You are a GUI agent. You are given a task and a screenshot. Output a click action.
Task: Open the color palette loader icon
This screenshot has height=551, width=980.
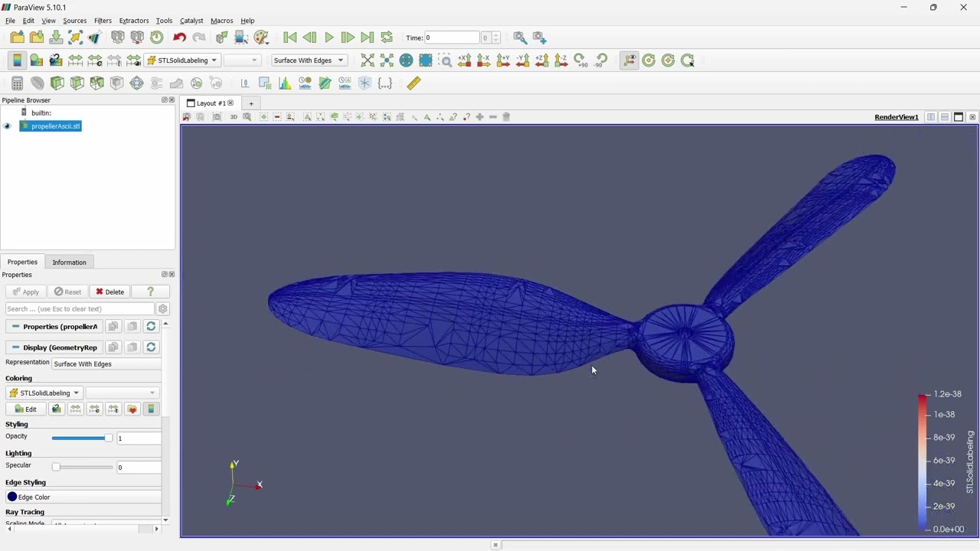261,37
